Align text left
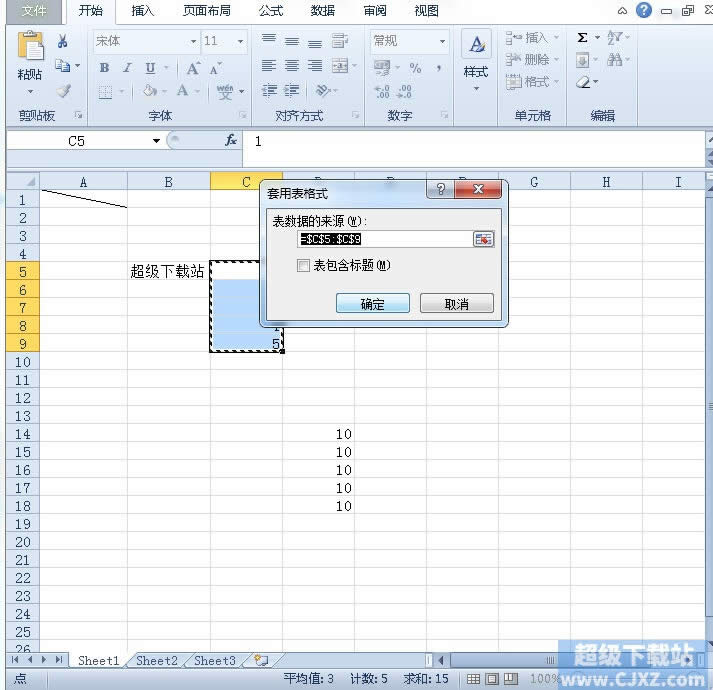 point(269,66)
